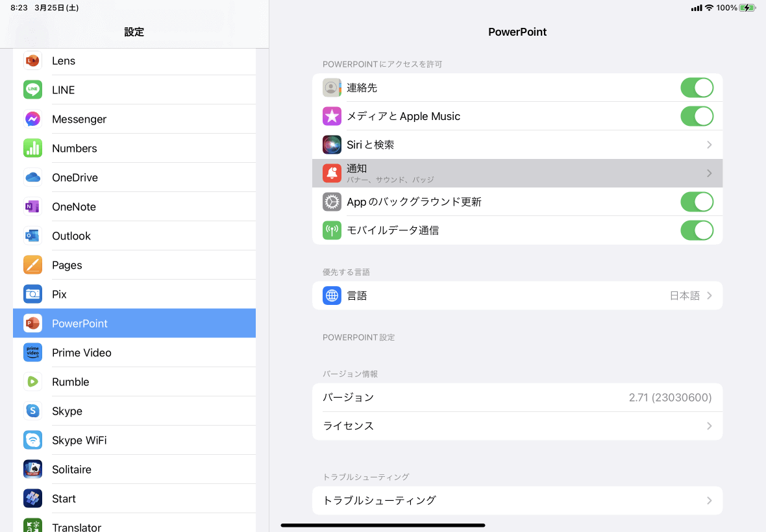Viewport: 766px width, 532px height.
Task: Select the OneDrive cloud icon
Action: click(x=32, y=177)
